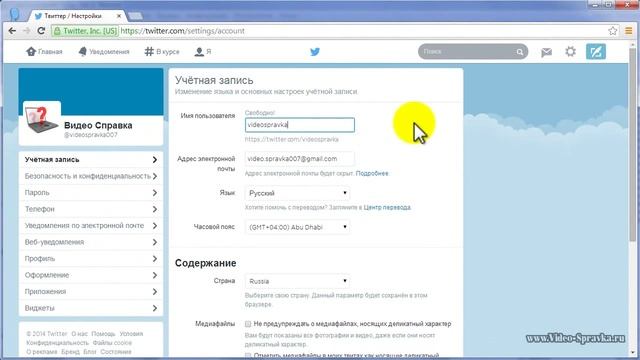
Task: Open direct messages envelope icon
Action: pos(546,52)
